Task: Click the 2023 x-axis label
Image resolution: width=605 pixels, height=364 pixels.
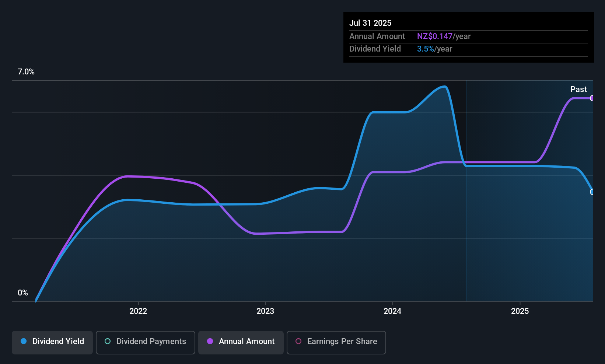Action: pyautogui.click(x=265, y=311)
